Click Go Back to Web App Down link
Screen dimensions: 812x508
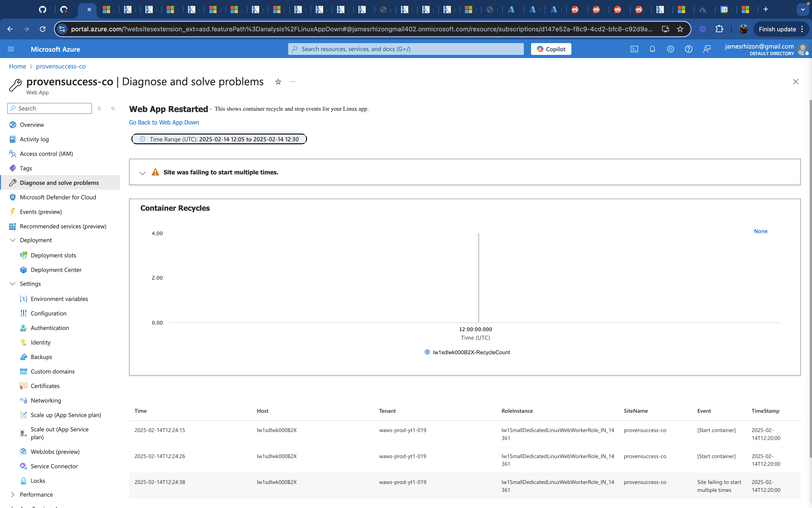[164, 122]
